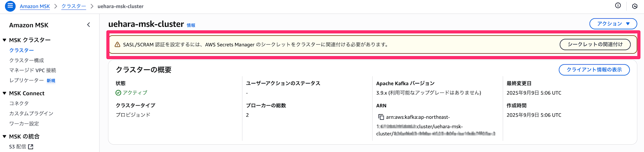Collapse the MSK の統合 section

coord(5,137)
